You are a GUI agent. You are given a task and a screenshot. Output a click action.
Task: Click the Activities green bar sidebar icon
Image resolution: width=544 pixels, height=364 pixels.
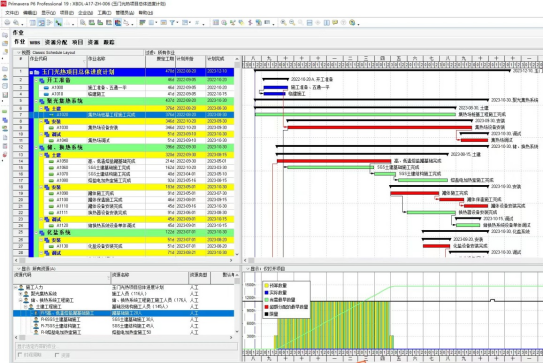click(x=5, y=111)
